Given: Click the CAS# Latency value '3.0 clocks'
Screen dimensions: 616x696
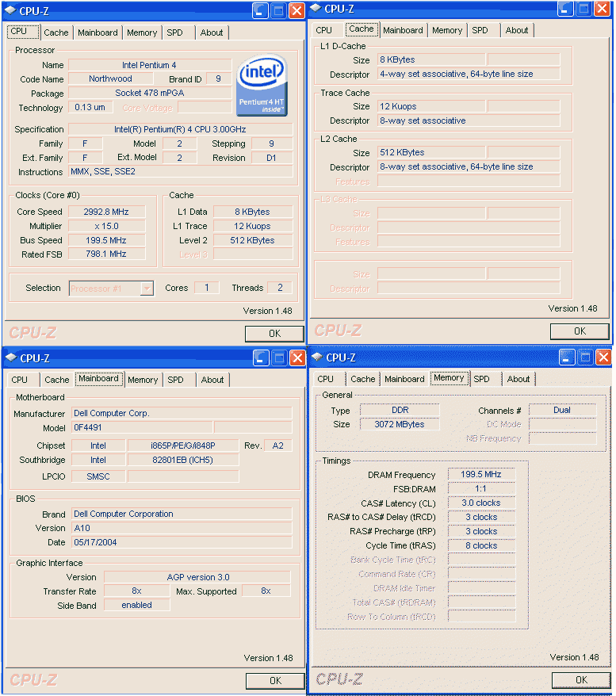Looking at the screenshot, I should click(x=481, y=503).
